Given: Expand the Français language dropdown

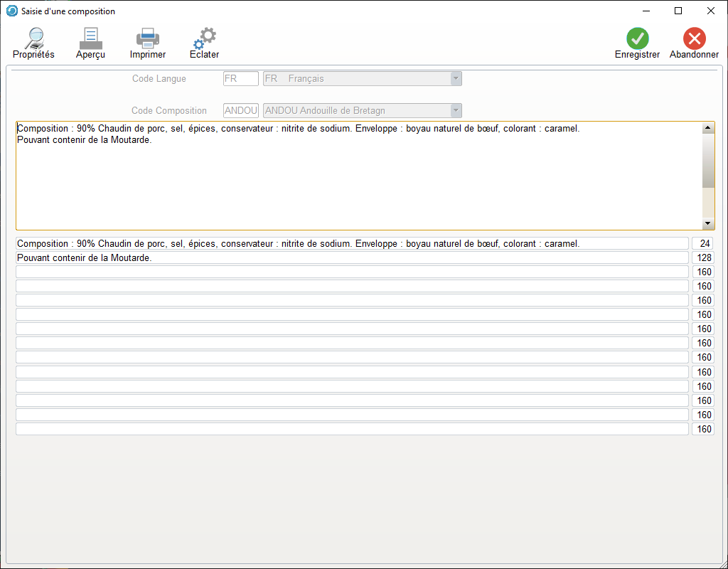Looking at the screenshot, I should (x=456, y=79).
